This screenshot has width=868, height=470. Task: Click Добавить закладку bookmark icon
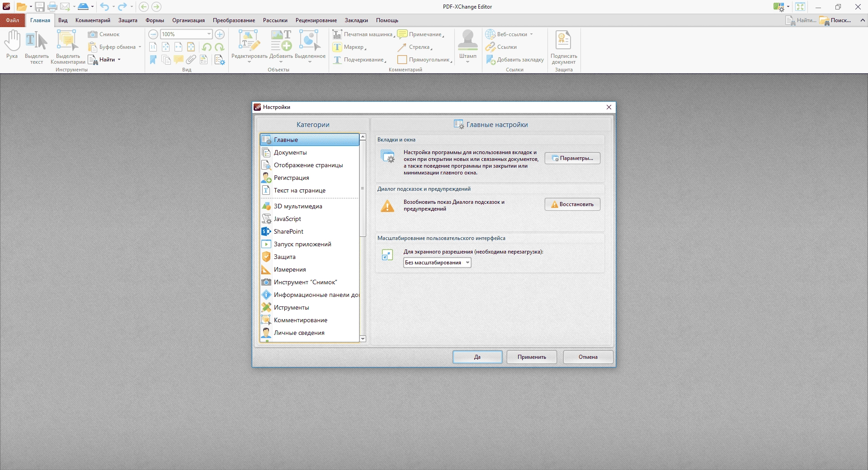[515, 60]
